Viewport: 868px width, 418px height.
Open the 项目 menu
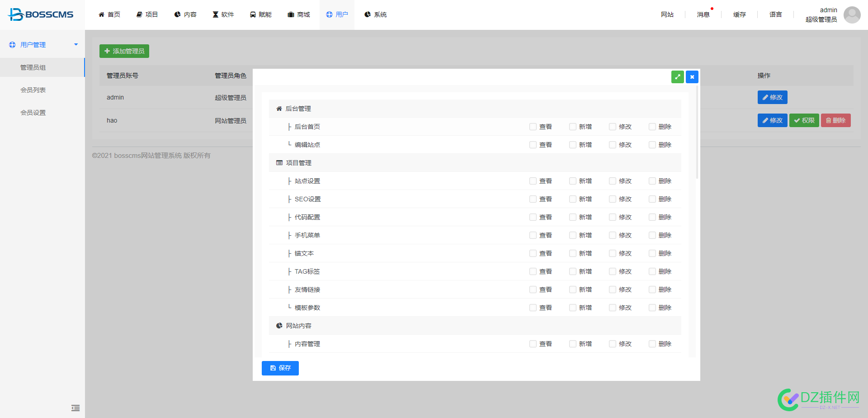(x=147, y=14)
